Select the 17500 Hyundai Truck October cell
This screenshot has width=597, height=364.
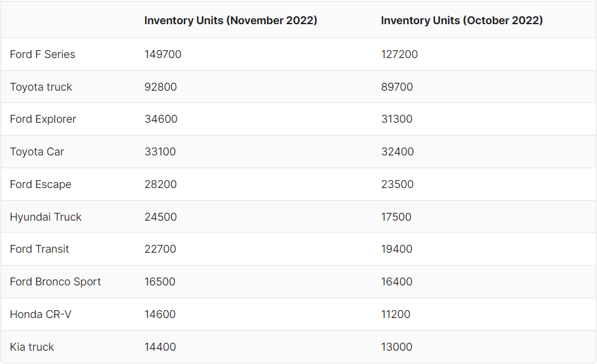tap(396, 217)
